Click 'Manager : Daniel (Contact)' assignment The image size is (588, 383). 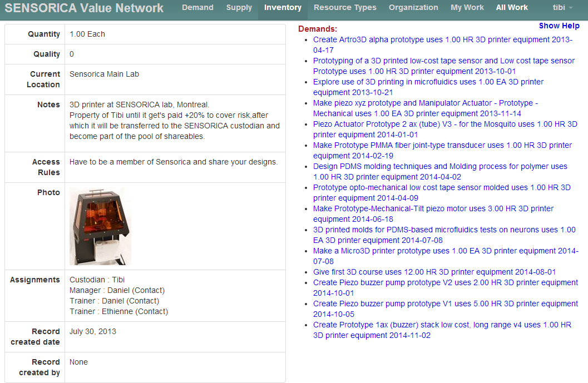tap(117, 290)
